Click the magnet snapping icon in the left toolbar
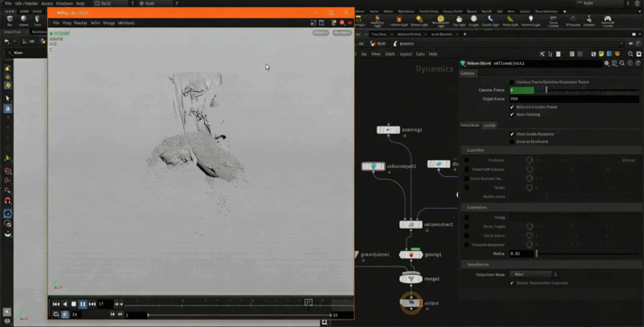This screenshot has width=644, height=327. (x=8, y=201)
